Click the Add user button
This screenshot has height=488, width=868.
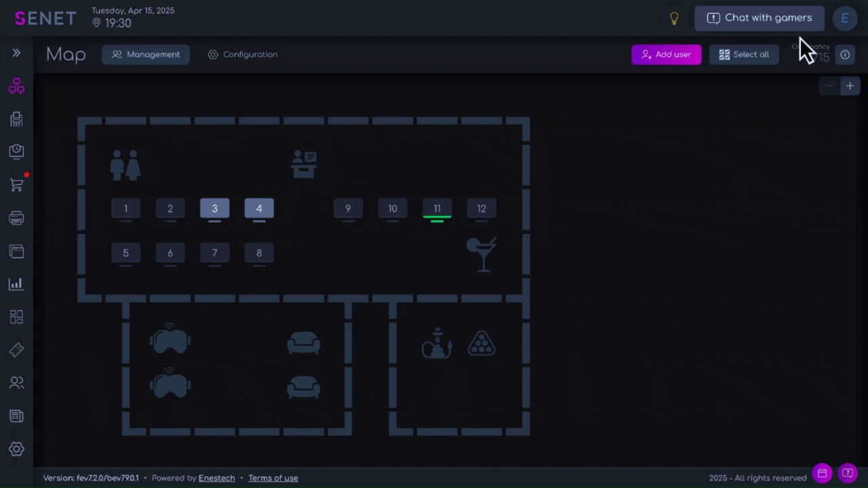pyautogui.click(x=666, y=54)
